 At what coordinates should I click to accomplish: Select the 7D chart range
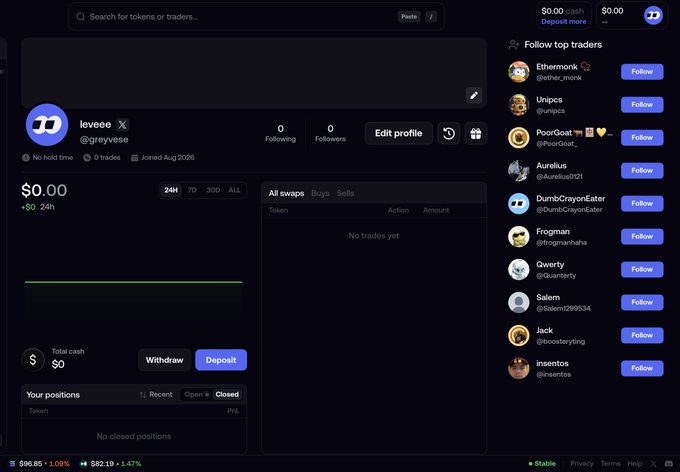[x=192, y=190]
